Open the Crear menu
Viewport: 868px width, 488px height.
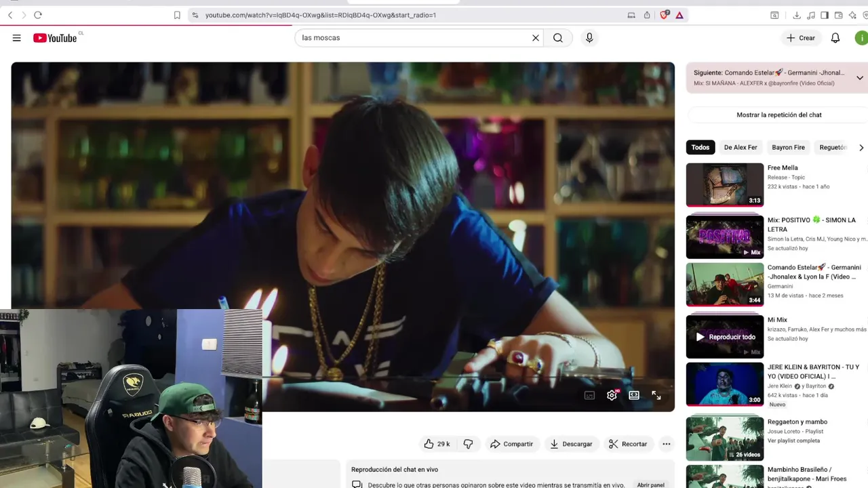(801, 38)
